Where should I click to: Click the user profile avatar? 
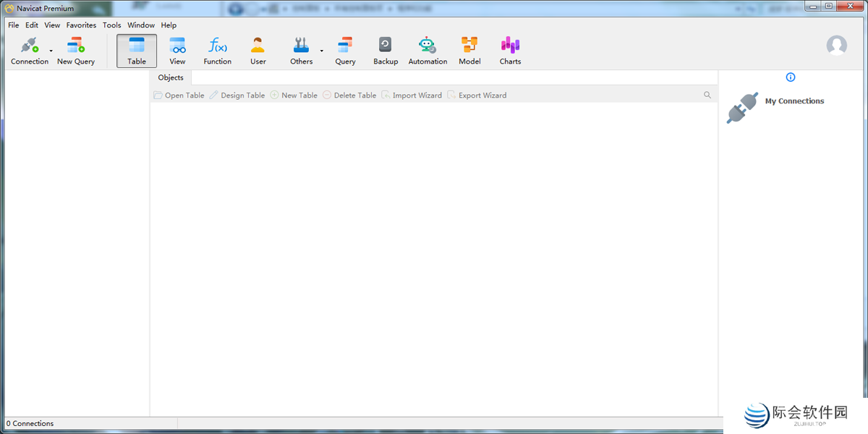(836, 45)
